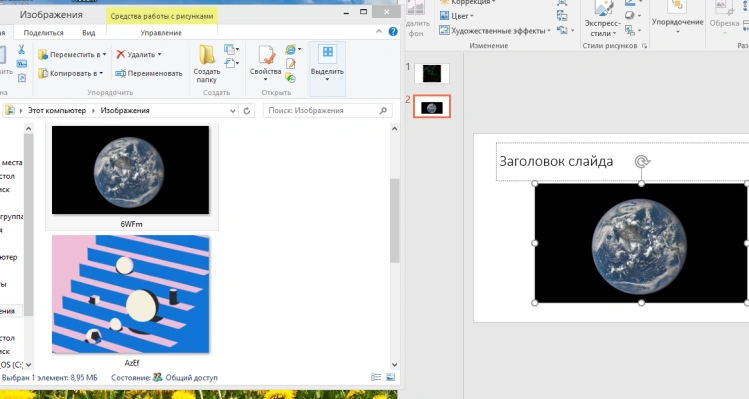Image resolution: width=749 pixels, height=399 pixels.
Task: Open the Arrange (Упорядочение) menu in PowerPoint
Action: pos(677,18)
